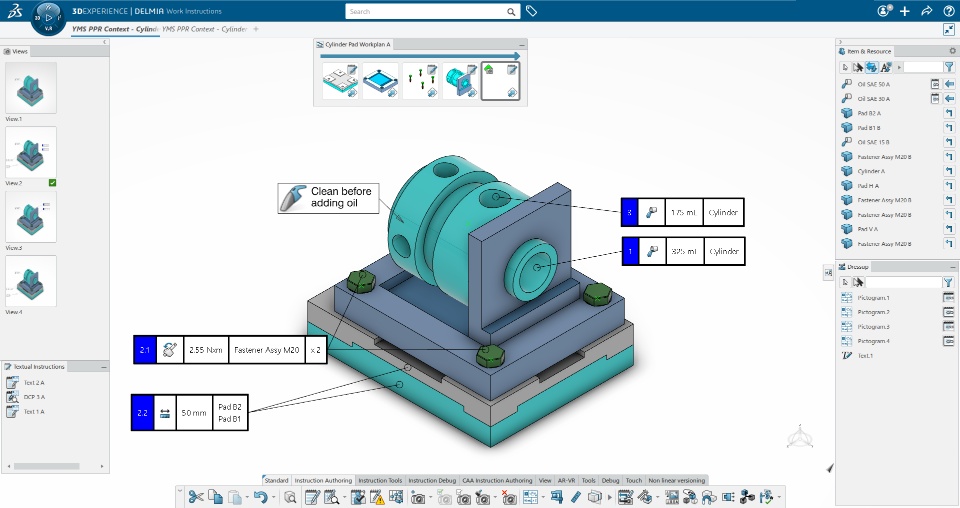Select the cylinder bracket workplan step thumbnail
Screen dimensions: 960x508
(460, 81)
